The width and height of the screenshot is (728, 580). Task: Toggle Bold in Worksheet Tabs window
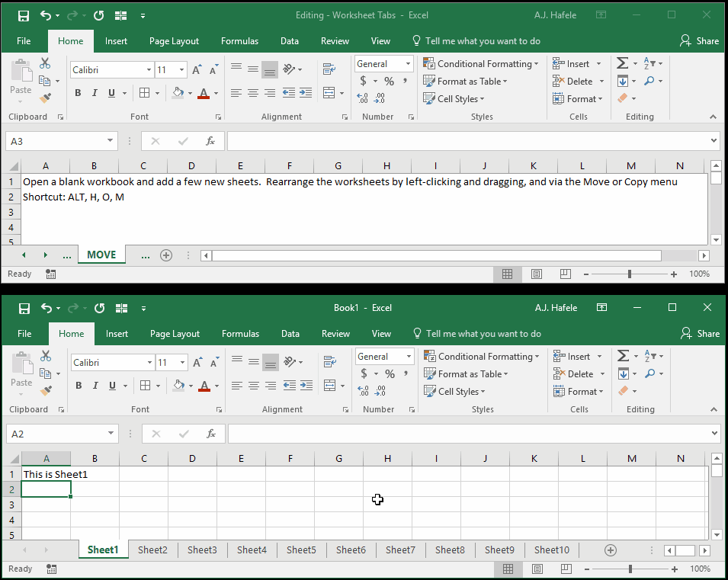click(78, 93)
